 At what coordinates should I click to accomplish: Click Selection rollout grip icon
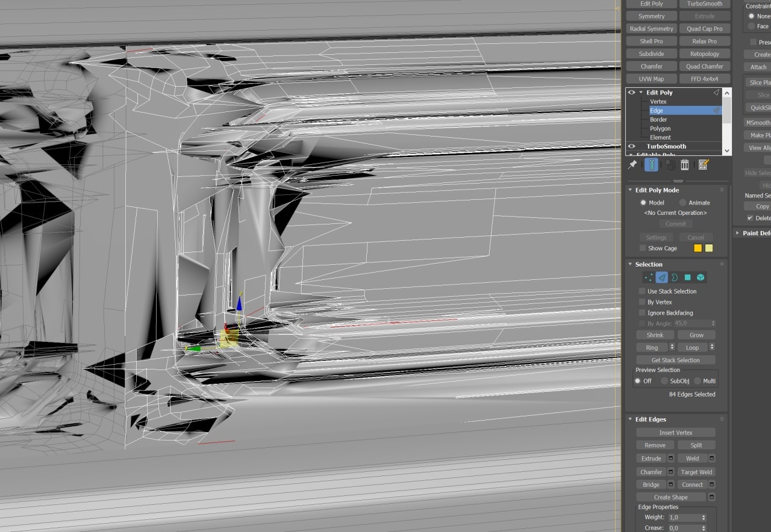[722, 264]
